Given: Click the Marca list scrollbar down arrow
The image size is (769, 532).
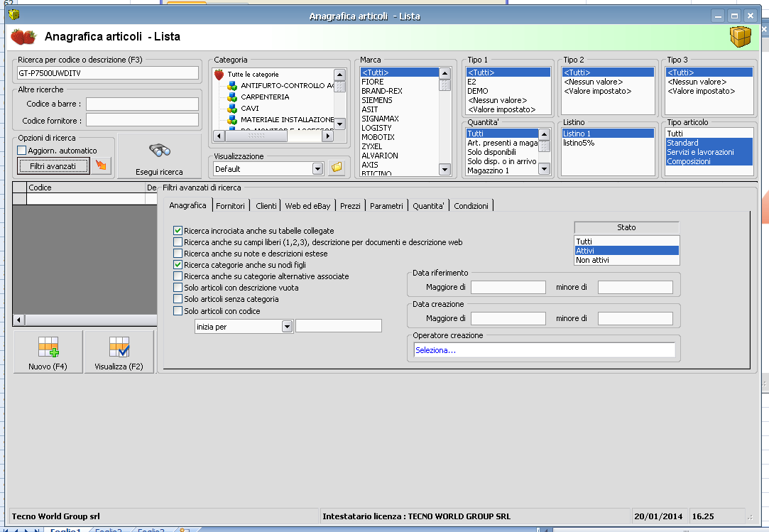Looking at the screenshot, I should coord(445,169).
